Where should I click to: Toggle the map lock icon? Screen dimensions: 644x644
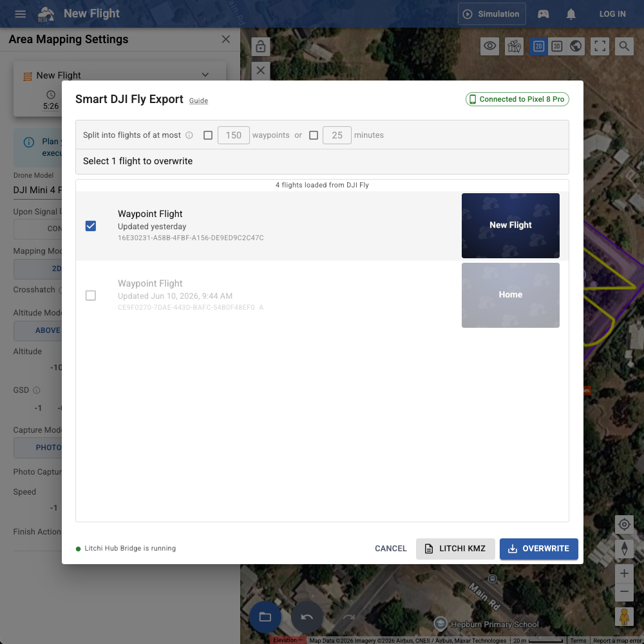click(261, 46)
